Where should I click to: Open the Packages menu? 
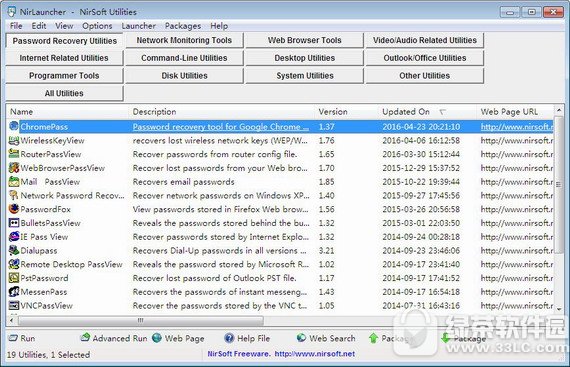point(183,26)
